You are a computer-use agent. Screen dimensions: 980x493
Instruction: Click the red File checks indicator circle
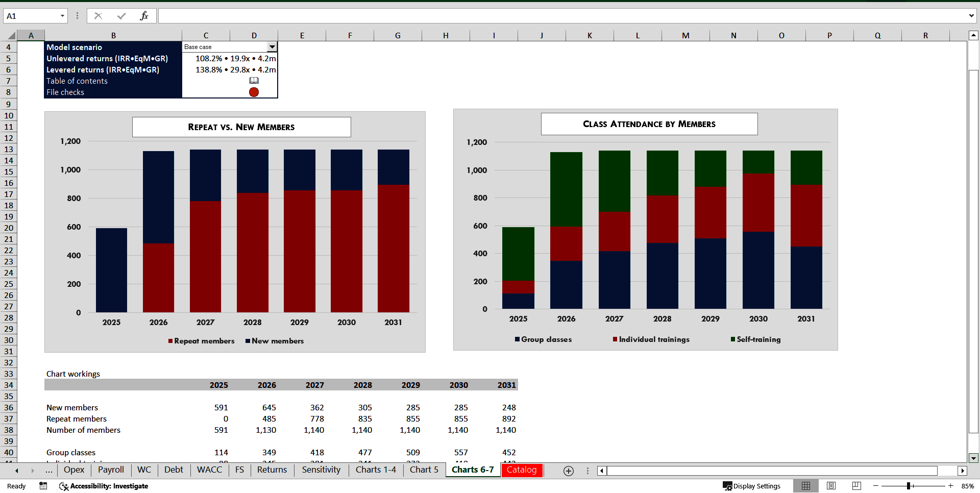[x=254, y=92]
